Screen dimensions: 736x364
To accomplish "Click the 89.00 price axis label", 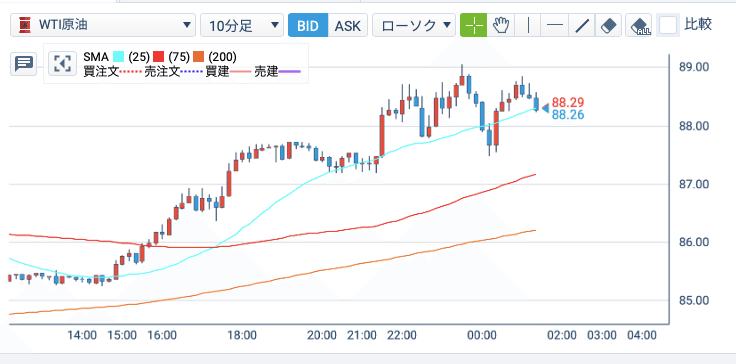I will [694, 67].
